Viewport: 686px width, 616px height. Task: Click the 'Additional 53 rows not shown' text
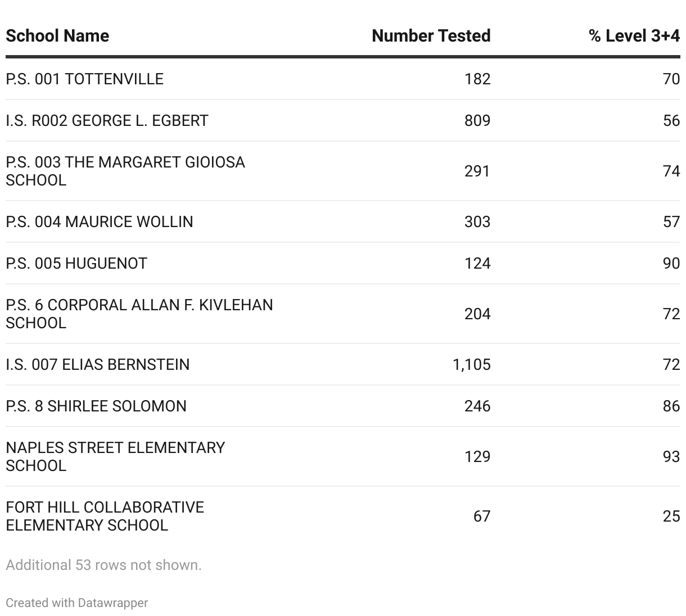pos(103,565)
